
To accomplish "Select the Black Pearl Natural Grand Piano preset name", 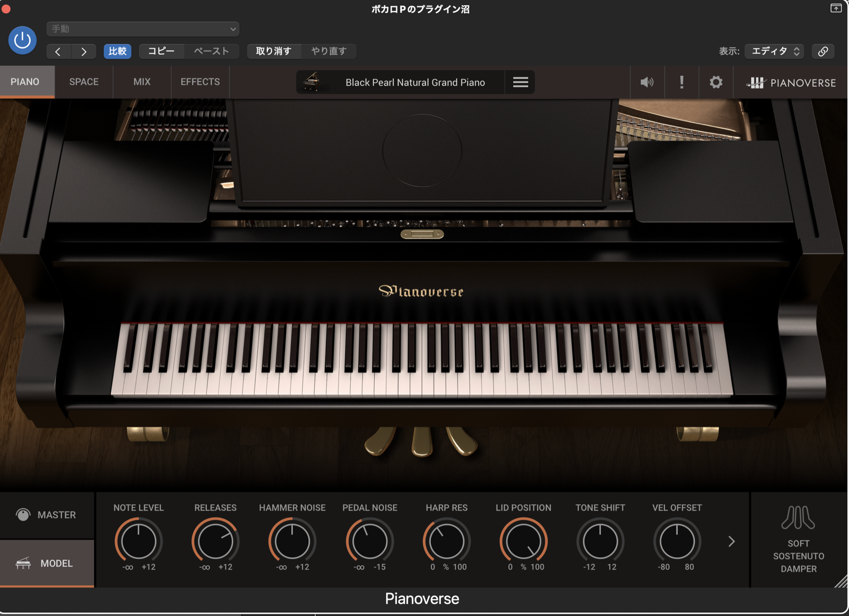I will pos(415,82).
